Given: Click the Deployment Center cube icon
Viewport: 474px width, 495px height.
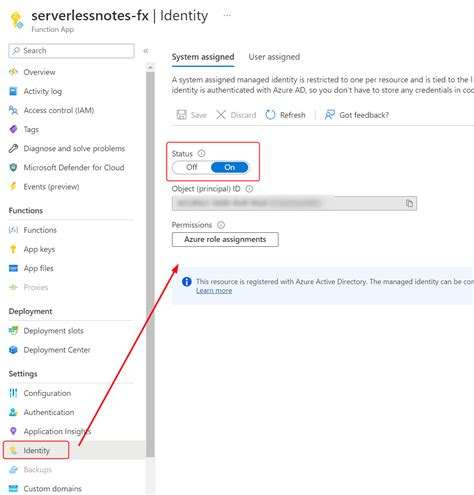Looking at the screenshot, I should [x=13, y=350].
